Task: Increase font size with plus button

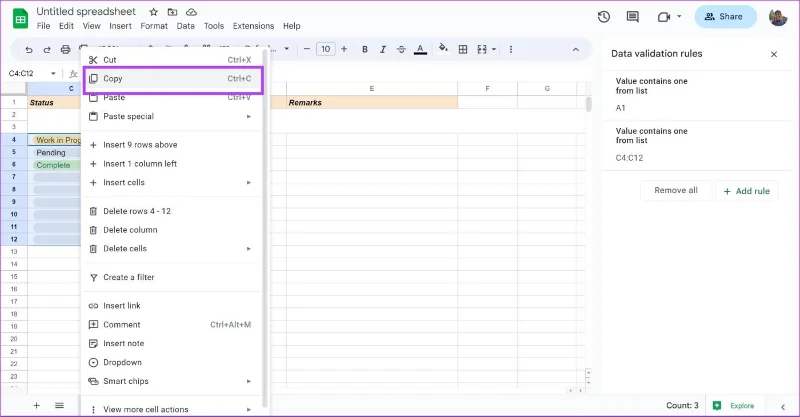Action: pyautogui.click(x=344, y=49)
